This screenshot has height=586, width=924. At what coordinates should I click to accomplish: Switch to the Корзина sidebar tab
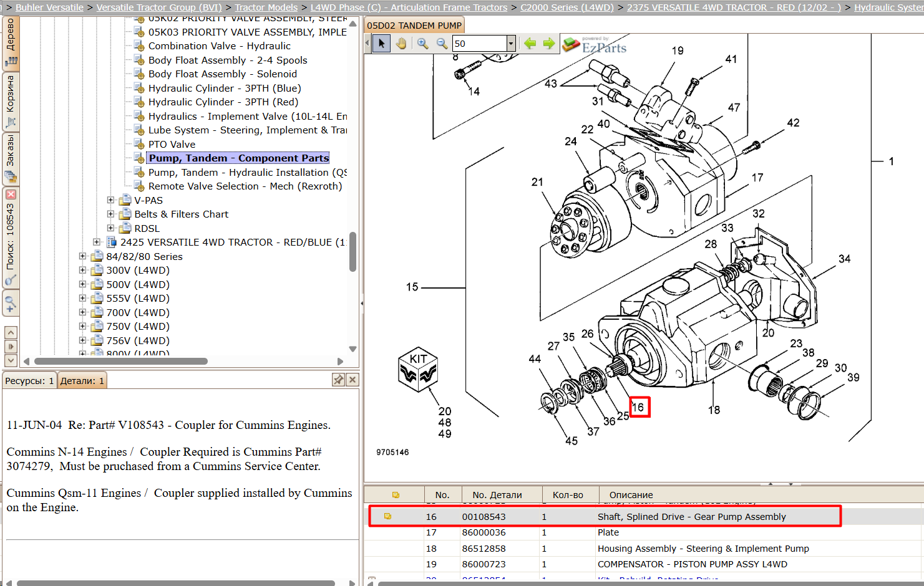pos(11,102)
